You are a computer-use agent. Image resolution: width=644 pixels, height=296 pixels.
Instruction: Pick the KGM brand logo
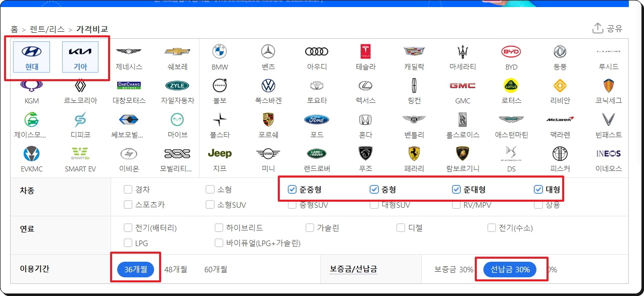coord(31,85)
